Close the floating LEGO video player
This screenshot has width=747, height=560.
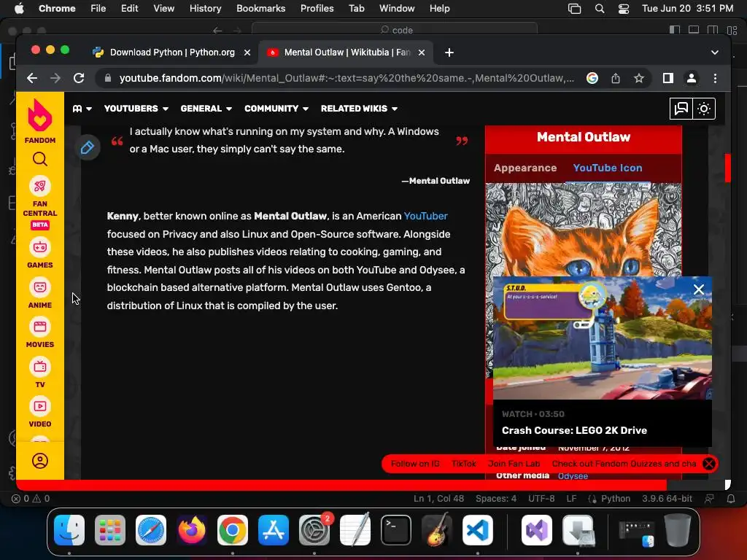point(699,289)
